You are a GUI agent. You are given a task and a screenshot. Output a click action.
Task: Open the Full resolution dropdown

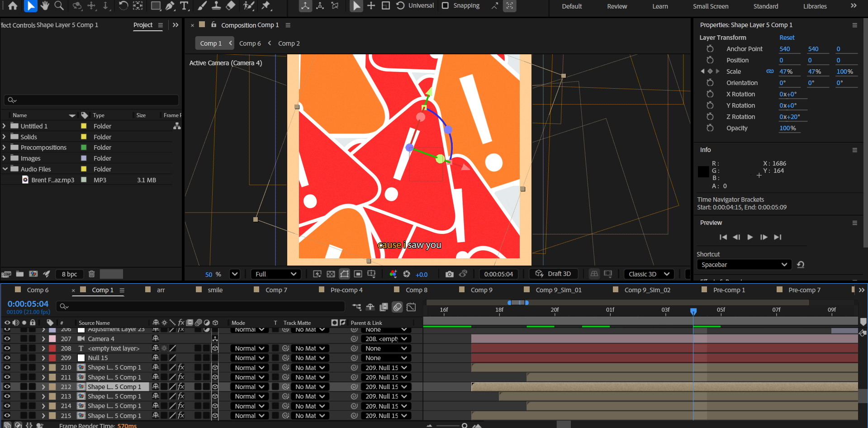click(275, 274)
